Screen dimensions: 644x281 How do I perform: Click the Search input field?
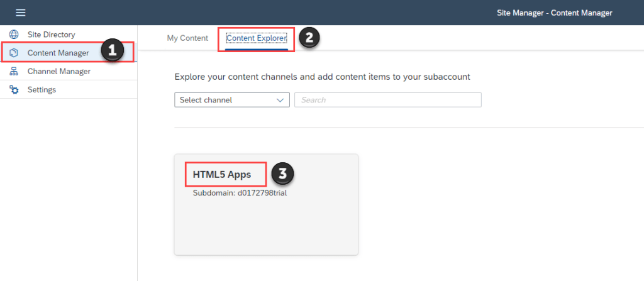tap(387, 100)
